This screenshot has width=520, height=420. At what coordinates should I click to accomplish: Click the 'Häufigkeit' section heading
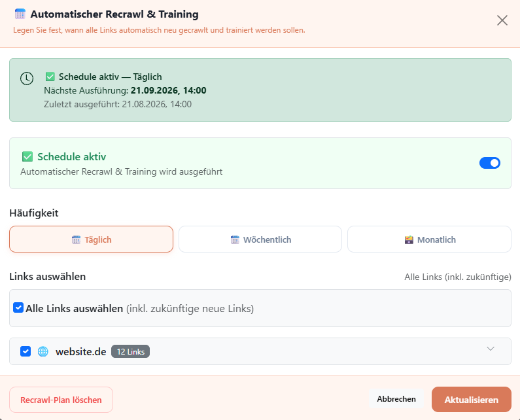coord(34,213)
